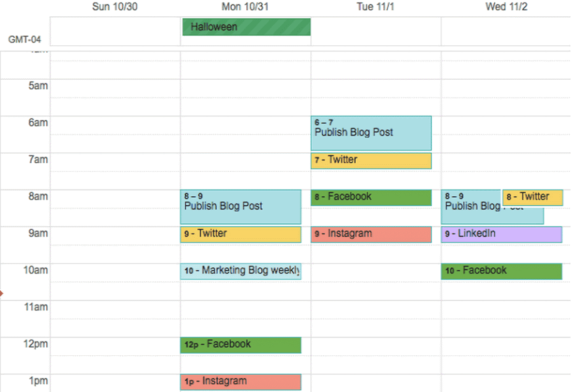Open the Facebook event at 8am Tuesday
The image size is (573, 392).
[371, 197]
